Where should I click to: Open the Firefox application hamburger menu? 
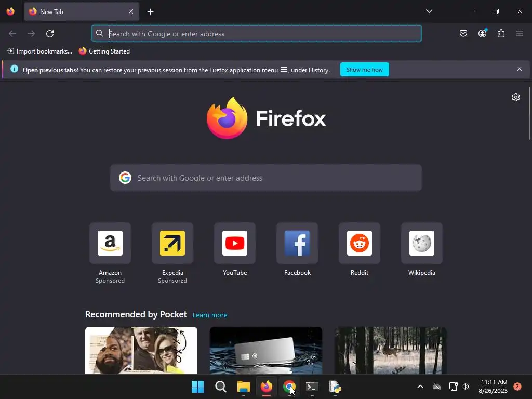tap(520, 33)
